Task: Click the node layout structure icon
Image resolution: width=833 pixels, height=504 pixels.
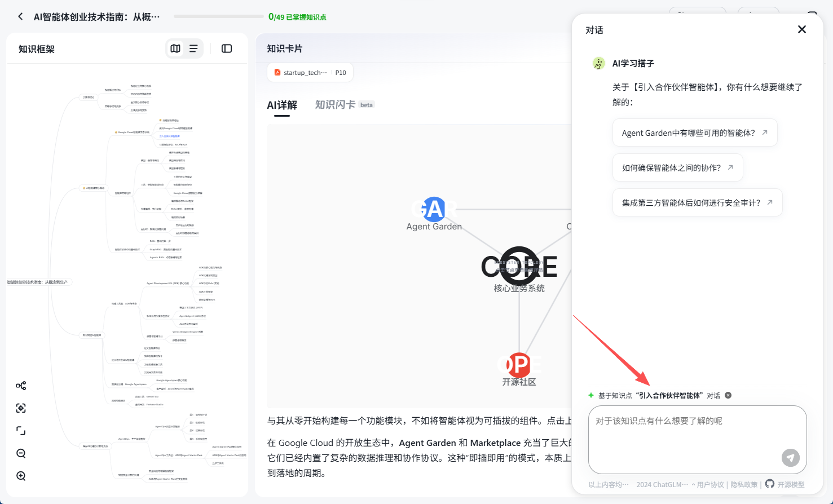Action: (x=21, y=386)
